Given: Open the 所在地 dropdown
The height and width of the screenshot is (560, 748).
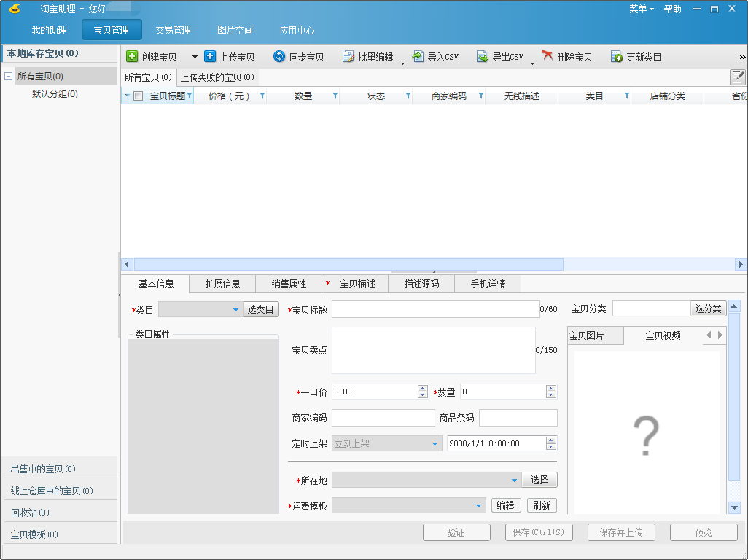Looking at the screenshot, I should [426, 481].
